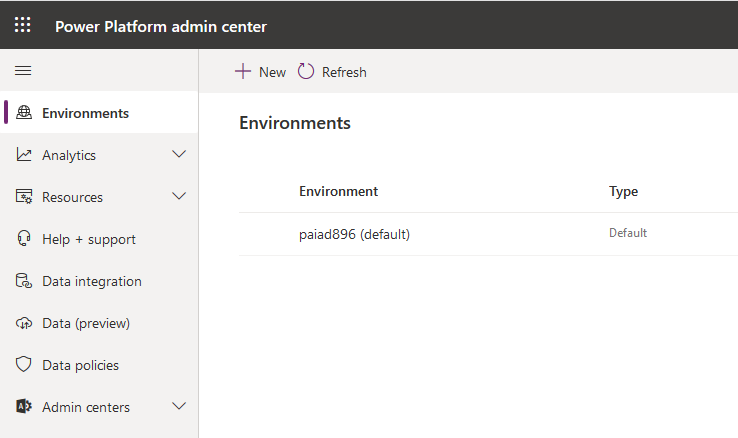The image size is (738, 438).
Task: Click the Data (preview) cloud icon
Action: (25, 323)
